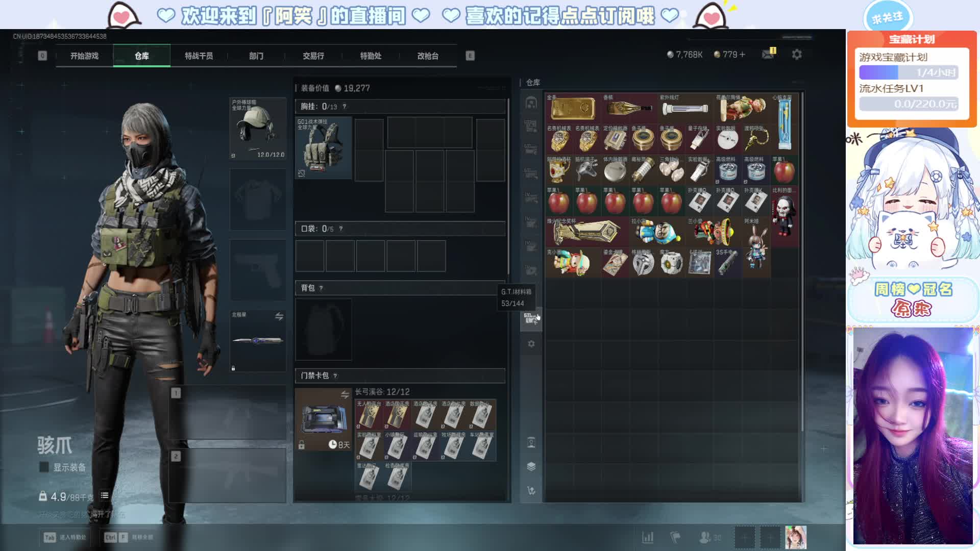This screenshot has width=980, height=551.
Task: Expand help for 胸挂 question mark
Action: pyautogui.click(x=345, y=107)
